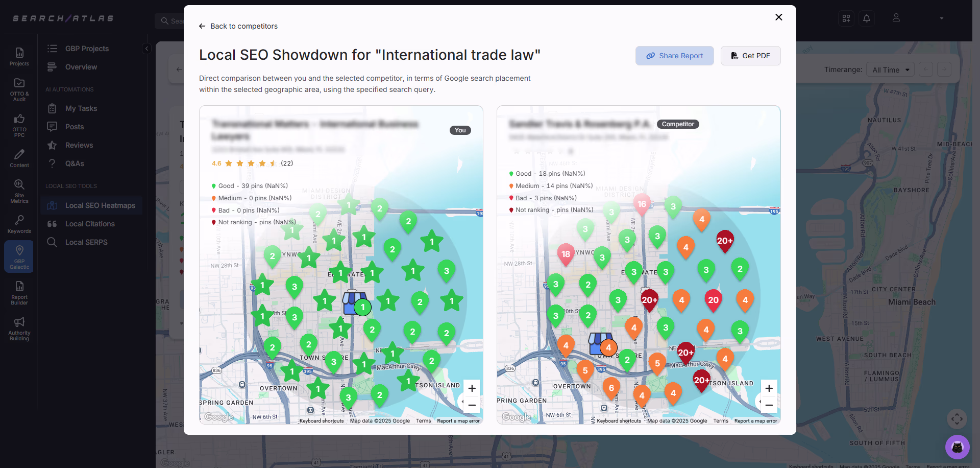Switch to the Reviews section
This screenshot has width=980, height=468.
coord(78,145)
